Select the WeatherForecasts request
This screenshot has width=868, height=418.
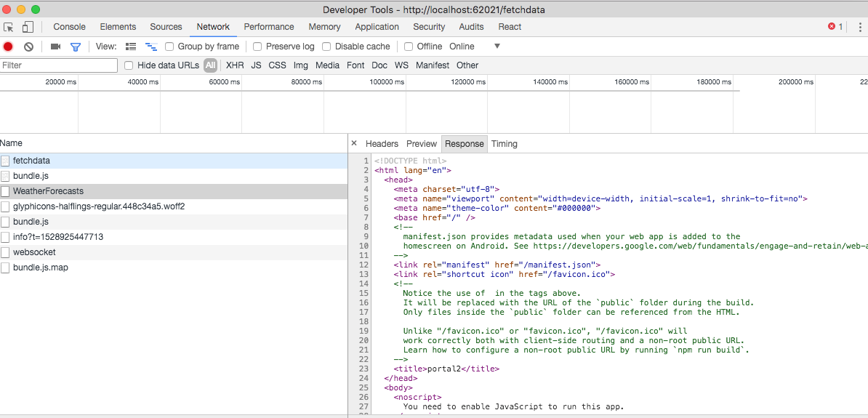(173, 191)
